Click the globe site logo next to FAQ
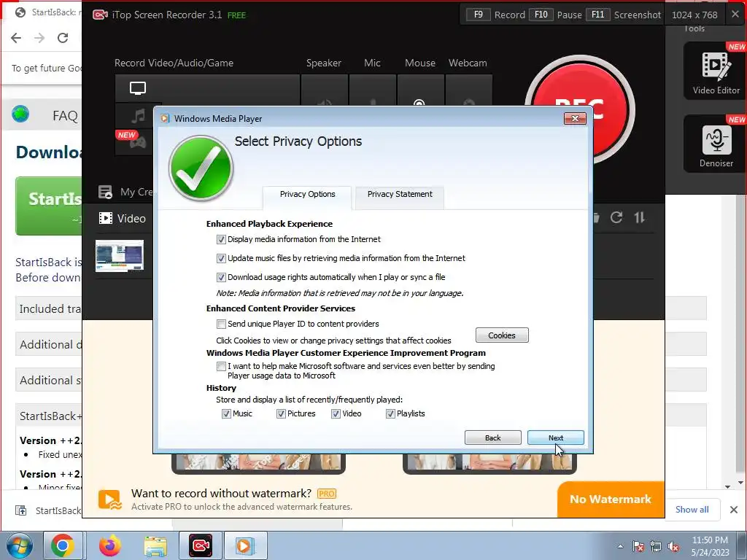 click(20, 114)
